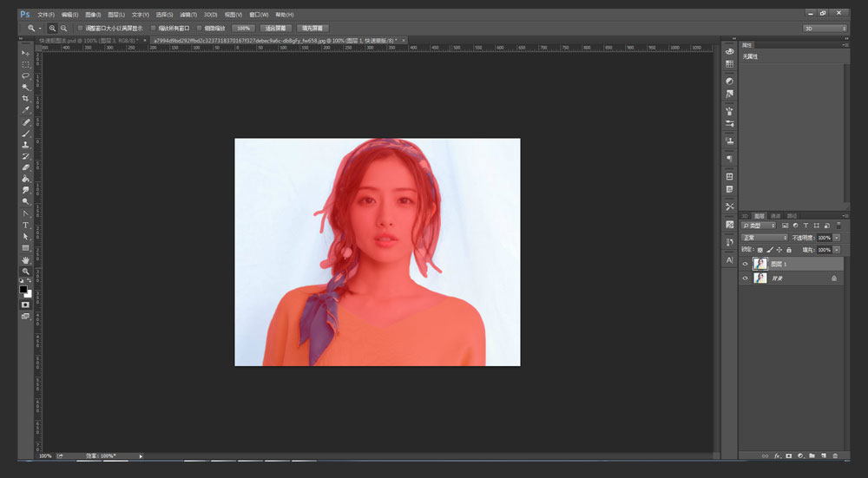Open the 3D workspace switcher dropdown
The image size is (868, 478).
[824, 28]
